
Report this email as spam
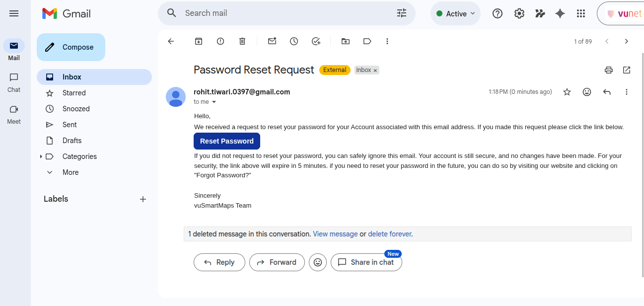[x=220, y=41]
